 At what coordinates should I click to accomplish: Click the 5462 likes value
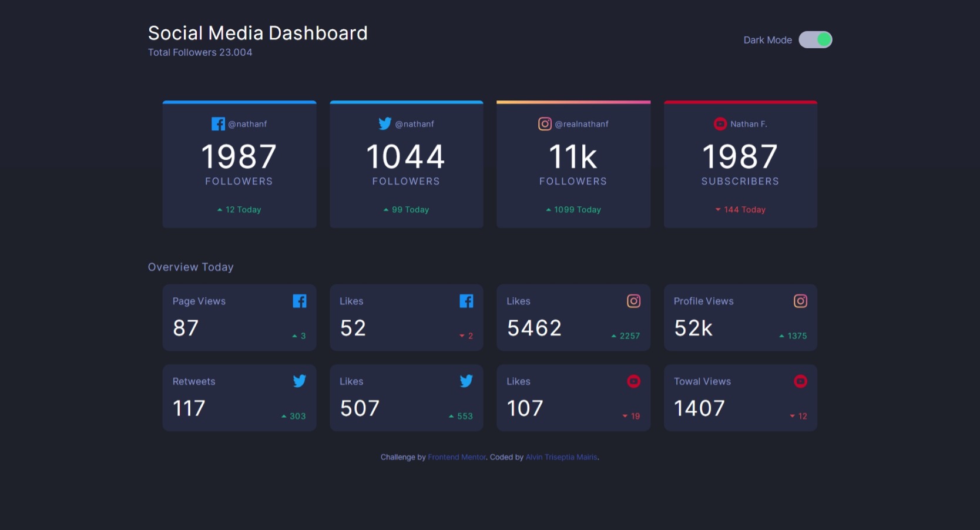click(x=535, y=328)
